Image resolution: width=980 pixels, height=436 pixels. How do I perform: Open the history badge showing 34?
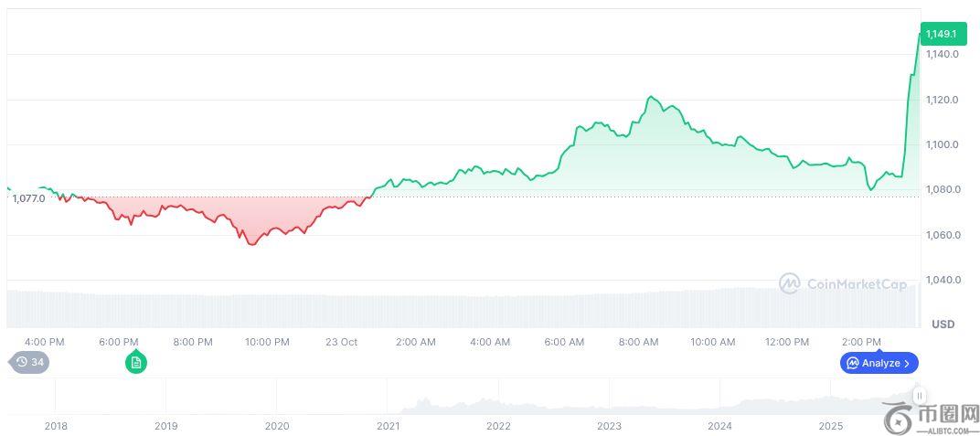pos(30,362)
